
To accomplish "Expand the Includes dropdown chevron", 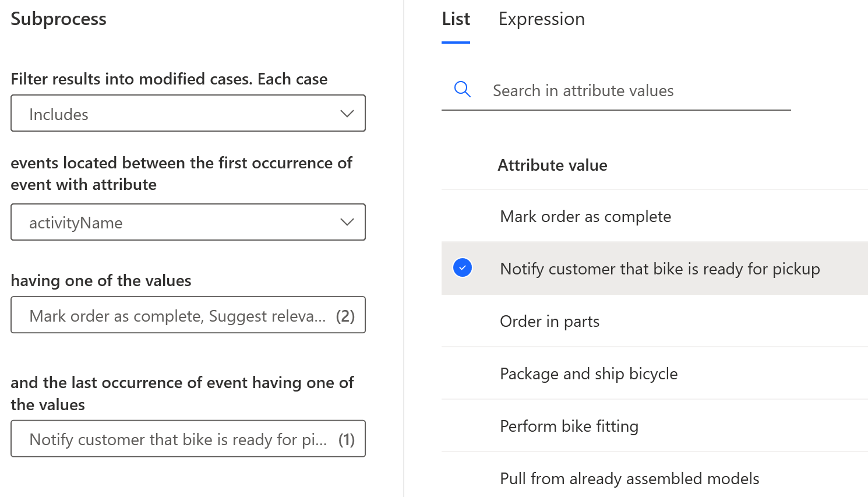I will [347, 114].
